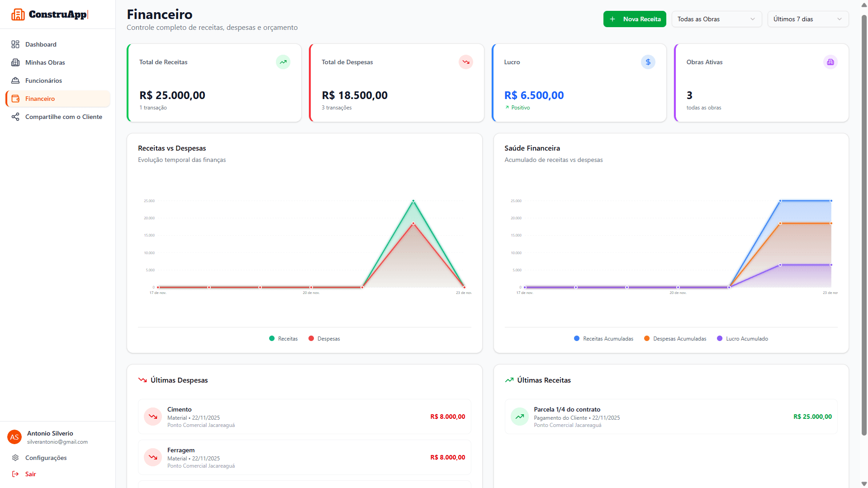Open the Últimos 7 dias dropdown
The width and height of the screenshot is (868, 488).
pos(808,19)
